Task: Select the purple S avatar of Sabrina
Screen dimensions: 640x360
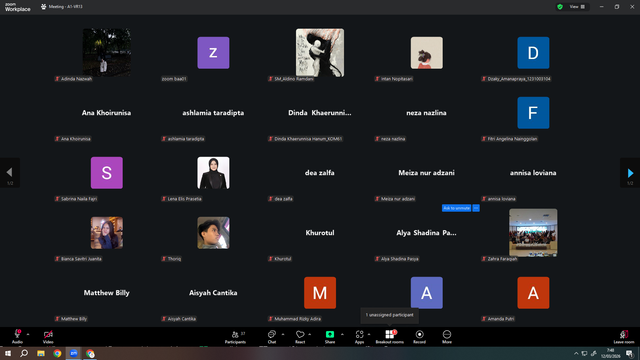Action: 107,173
